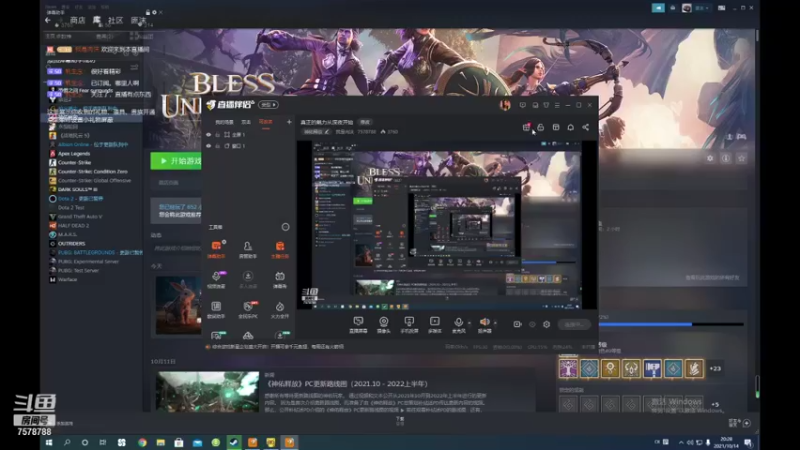Switch to the 库 tab in Steam
The width and height of the screenshot is (800, 450).
click(97, 20)
